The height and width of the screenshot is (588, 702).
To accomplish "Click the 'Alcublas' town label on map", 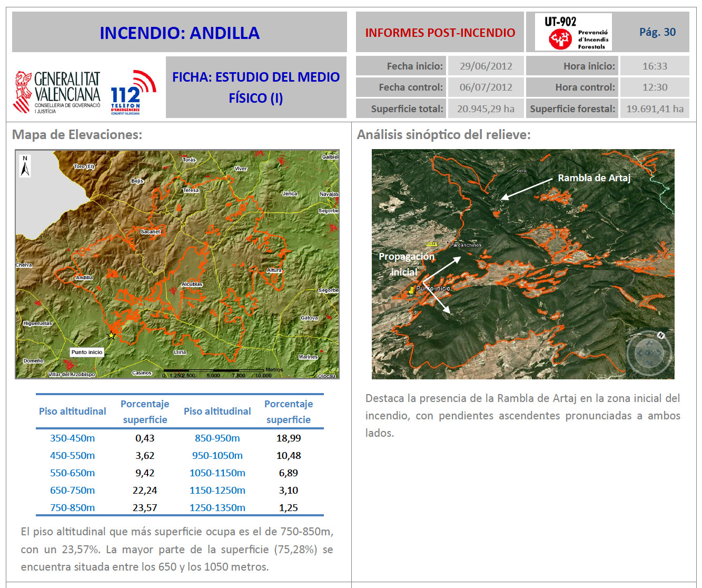I will tap(192, 284).
